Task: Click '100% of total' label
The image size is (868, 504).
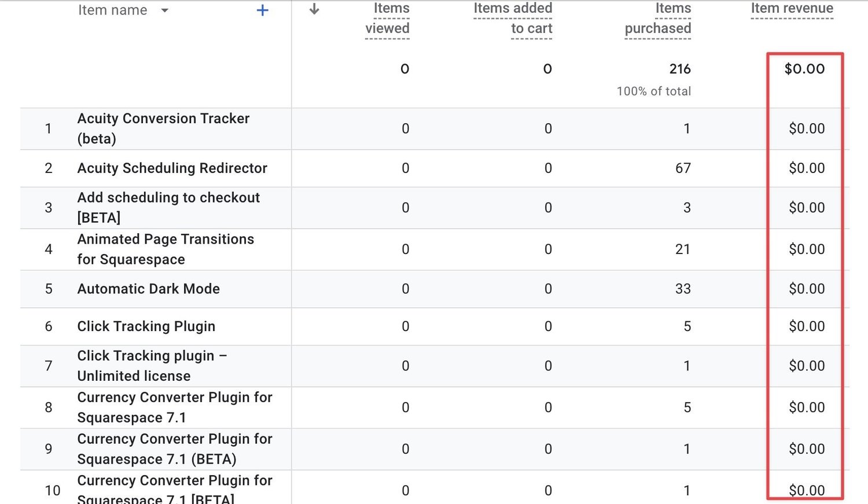Action: [654, 91]
